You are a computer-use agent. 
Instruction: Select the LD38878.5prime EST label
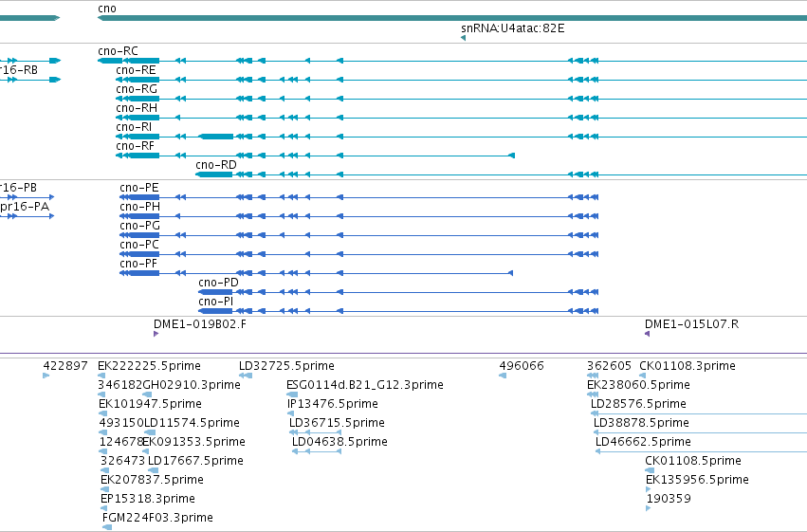pos(641,423)
